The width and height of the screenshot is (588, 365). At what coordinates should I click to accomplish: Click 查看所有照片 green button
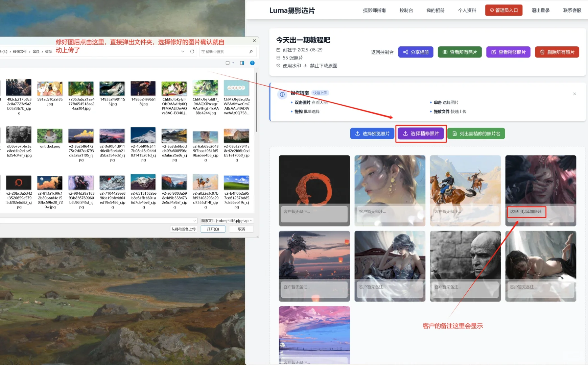point(460,52)
